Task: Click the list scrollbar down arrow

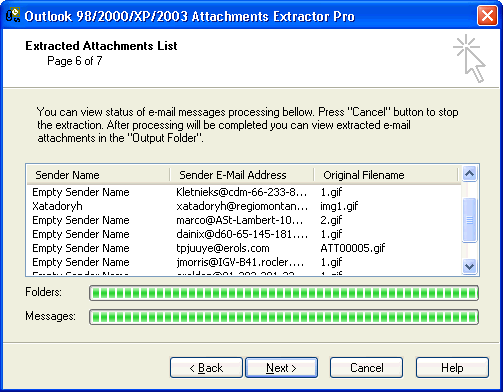Action: point(469,266)
